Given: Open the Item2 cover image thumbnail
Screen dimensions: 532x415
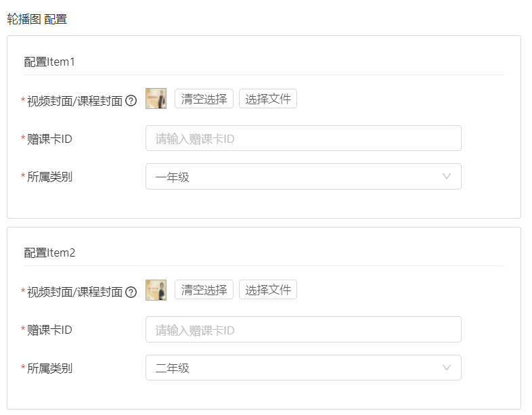Looking at the screenshot, I should click(x=156, y=290).
